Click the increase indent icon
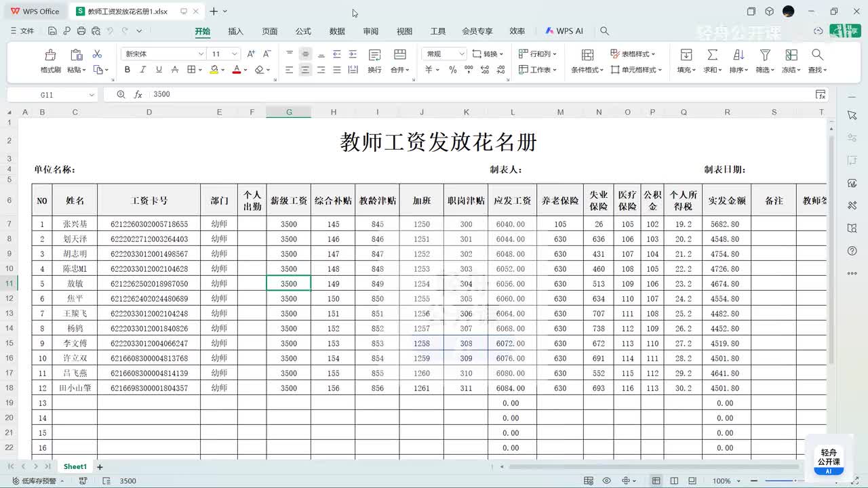 [x=353, y=54]
